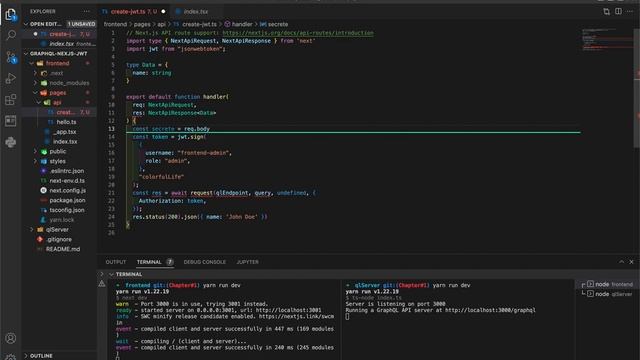Open next-env.d.ts file
The image size is (640, 360).
click(x=59, y=180)
